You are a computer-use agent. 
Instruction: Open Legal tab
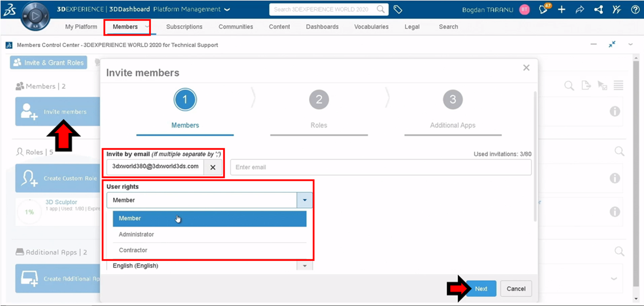click(412, 27)
